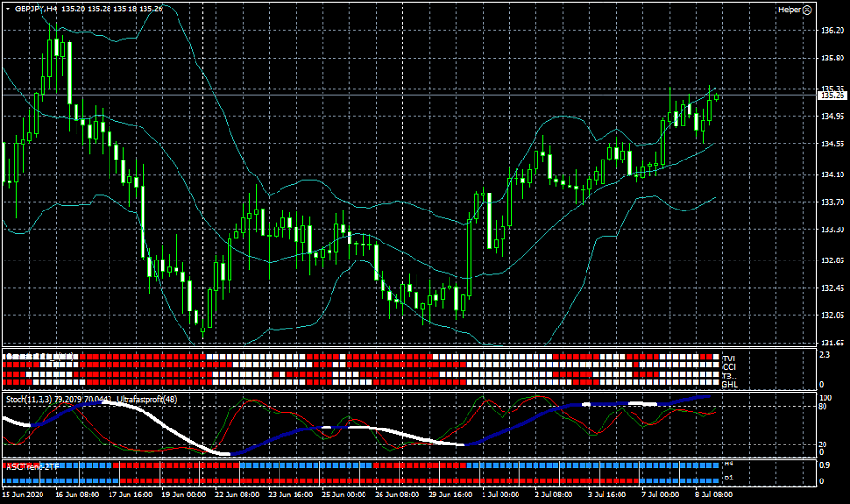The height and width of the screenshot is (504, 850).
Task: Click the small triangle beside GBPJPY,H4
Action: coord(8,8)
